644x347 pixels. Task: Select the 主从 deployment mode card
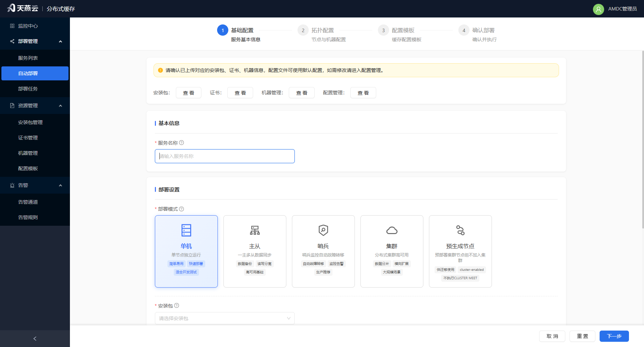point(255,251)
